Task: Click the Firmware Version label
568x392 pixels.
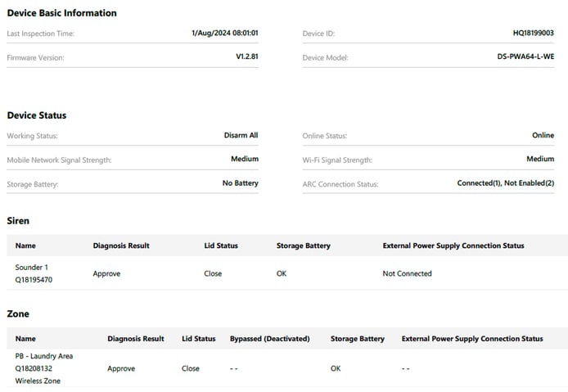Action: pos(35,57)
